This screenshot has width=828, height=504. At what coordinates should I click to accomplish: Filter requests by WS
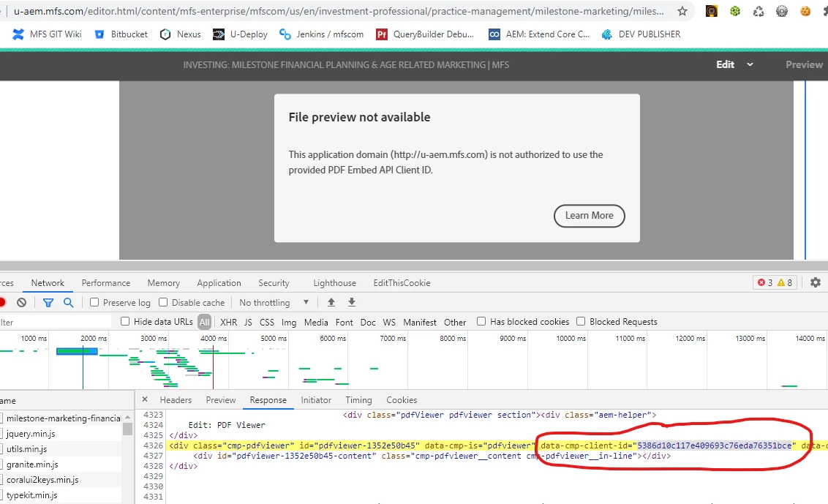click(x=389, y=323)
